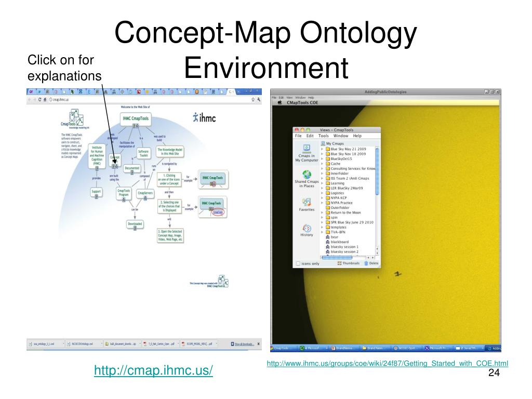Click the browser home icon
The width and height of the screenshot is (532, 399).
point(45,99)
